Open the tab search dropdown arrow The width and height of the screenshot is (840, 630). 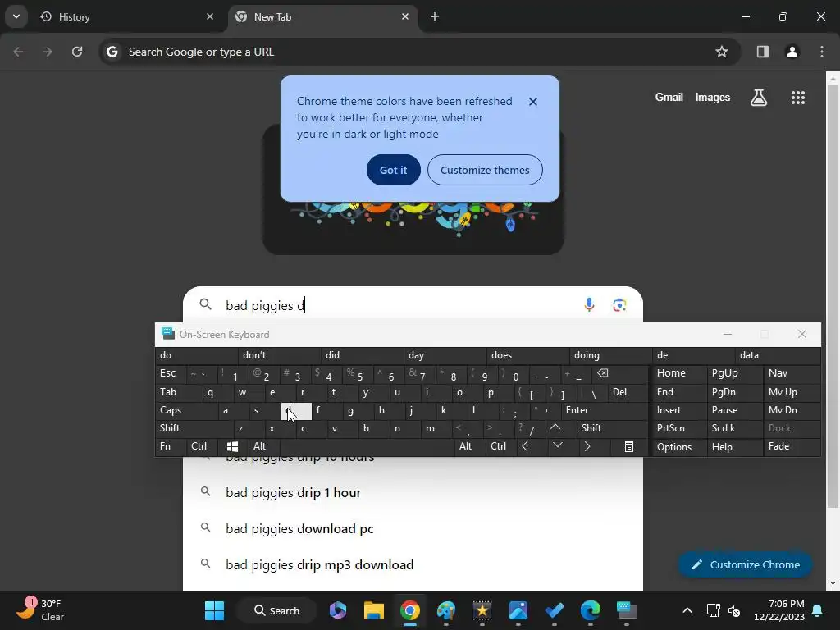tap(16, 16)
